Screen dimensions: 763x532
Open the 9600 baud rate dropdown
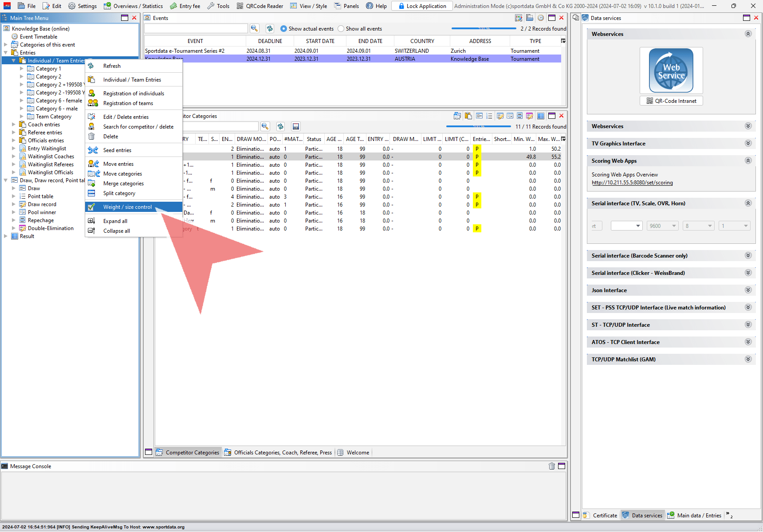(662, 226)
